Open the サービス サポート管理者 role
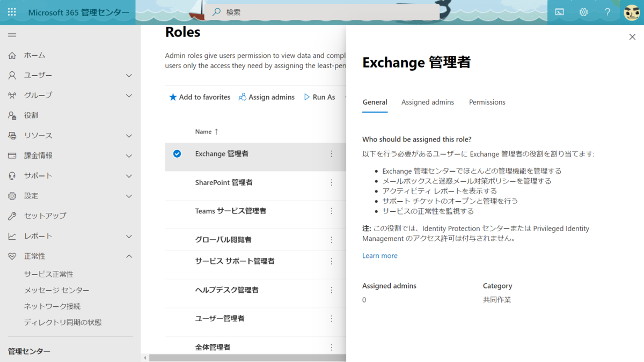644x362 pixels. 235,261
